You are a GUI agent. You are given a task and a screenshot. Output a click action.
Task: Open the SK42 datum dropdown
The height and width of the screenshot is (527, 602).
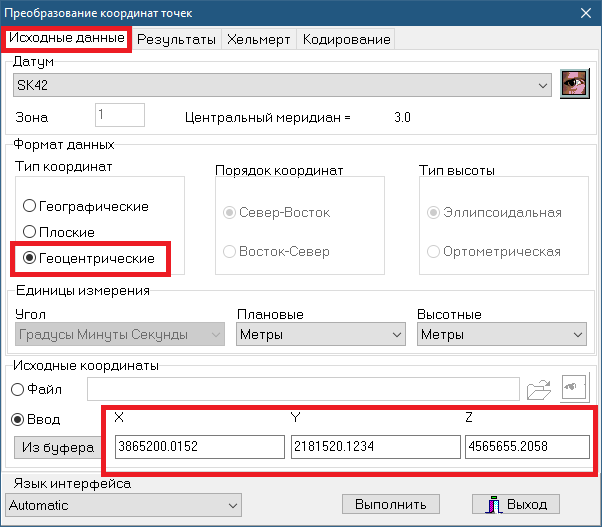(543, 87)
